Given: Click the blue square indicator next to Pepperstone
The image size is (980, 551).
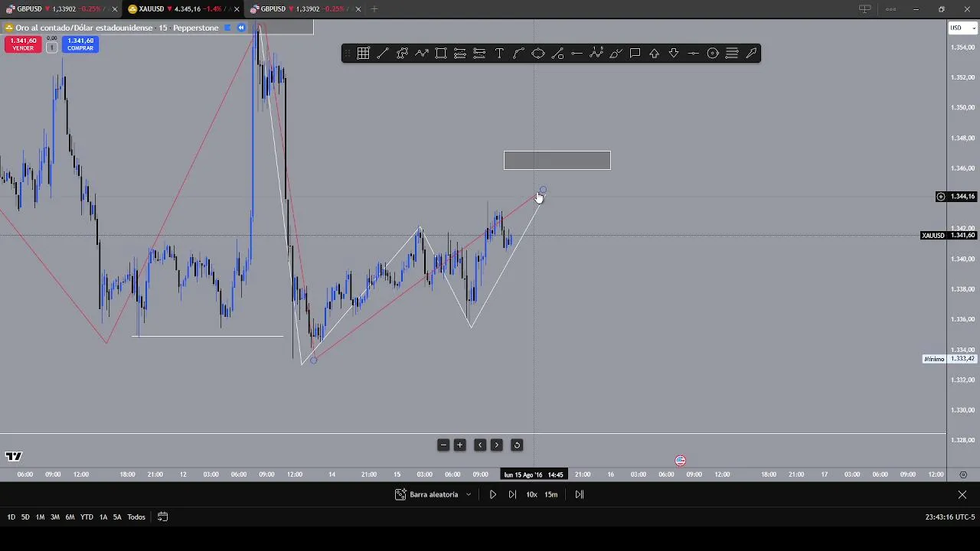Looking at the screenshot, I should (227, 28).
